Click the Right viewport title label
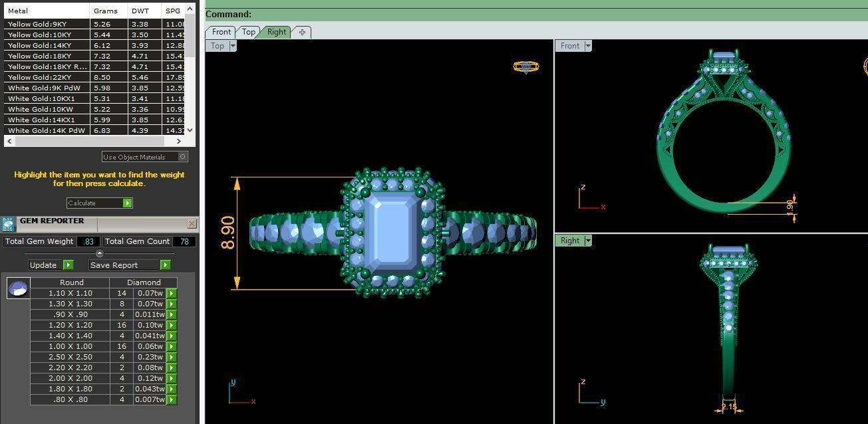This screenshot has width=868, height=424. point(570,241)
